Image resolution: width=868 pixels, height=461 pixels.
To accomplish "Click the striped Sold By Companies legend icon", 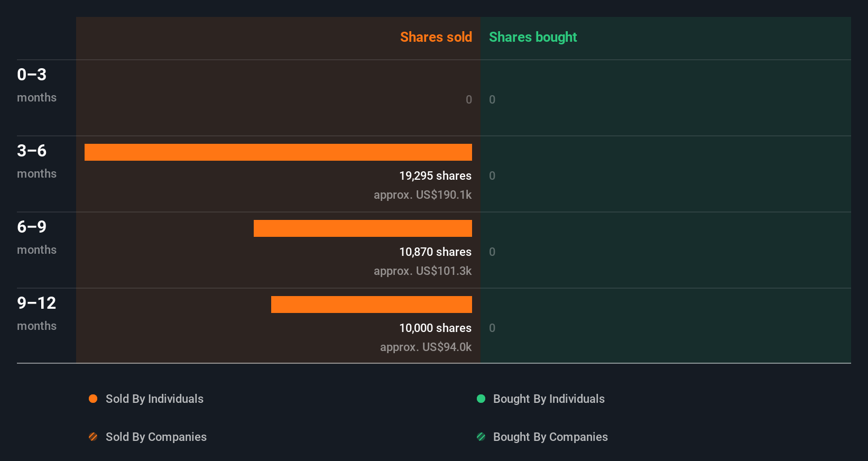I will 93,437.
